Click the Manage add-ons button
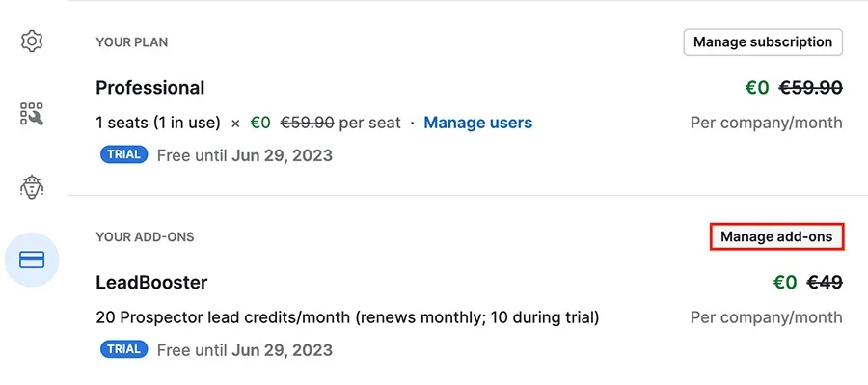 [776, 237]
